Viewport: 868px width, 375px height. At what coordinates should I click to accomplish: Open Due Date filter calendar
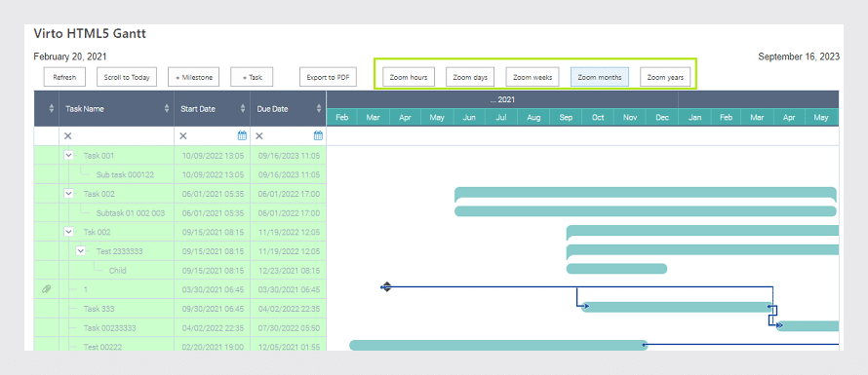click(x=318, y=135)
